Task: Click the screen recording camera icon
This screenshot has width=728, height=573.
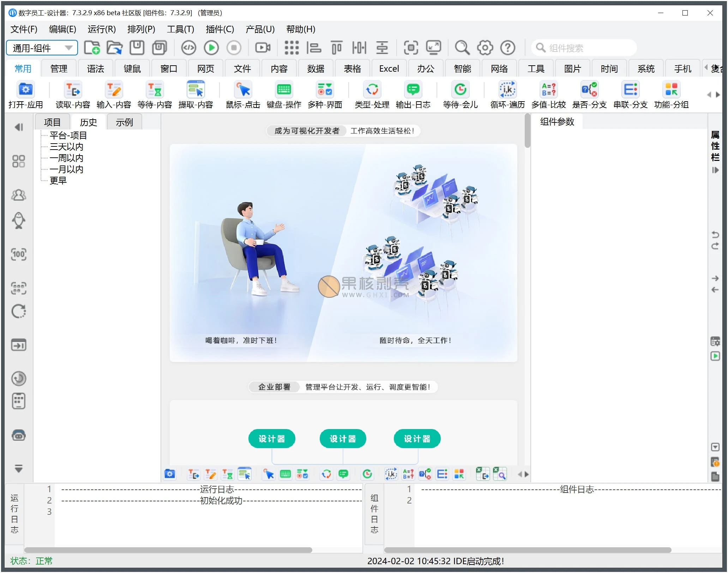Action: tap(263, 48)
